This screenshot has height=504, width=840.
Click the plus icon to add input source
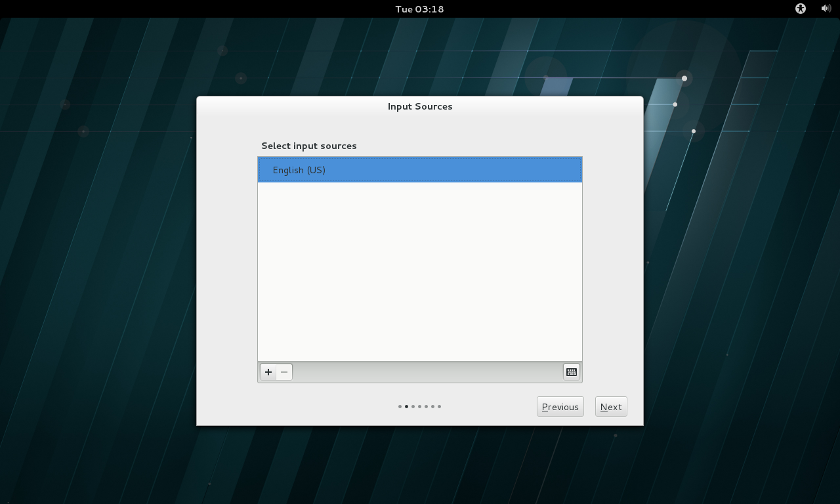click(x=268, y=372)
